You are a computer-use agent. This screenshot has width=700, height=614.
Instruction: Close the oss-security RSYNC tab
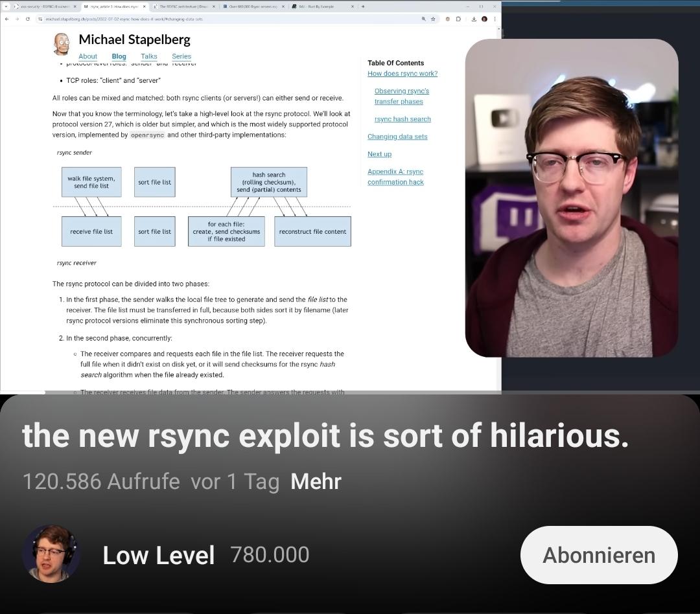click(75, 6)
